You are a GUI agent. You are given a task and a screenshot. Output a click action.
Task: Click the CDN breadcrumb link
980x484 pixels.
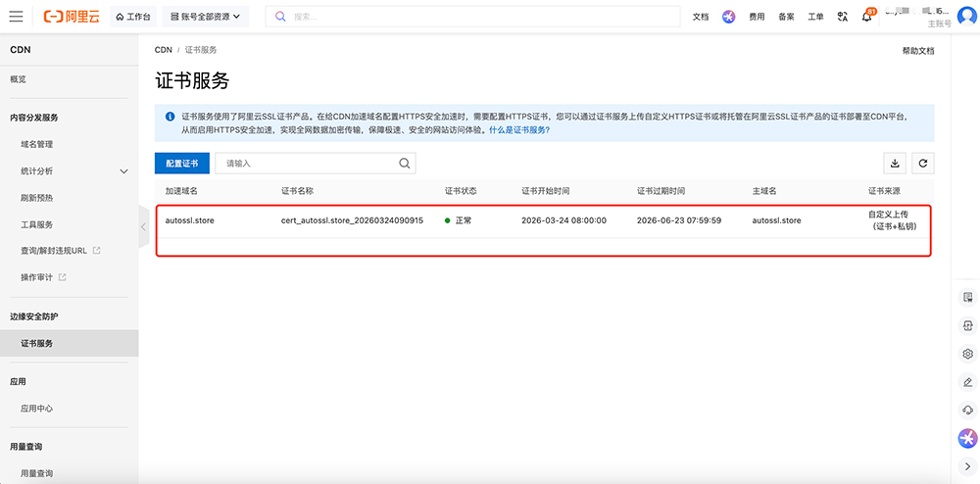(x=162, y=49)
